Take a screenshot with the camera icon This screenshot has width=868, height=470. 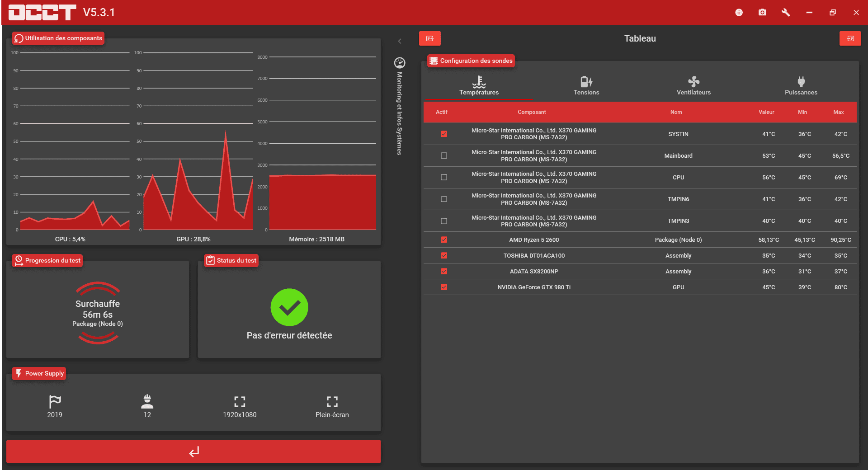762,13
